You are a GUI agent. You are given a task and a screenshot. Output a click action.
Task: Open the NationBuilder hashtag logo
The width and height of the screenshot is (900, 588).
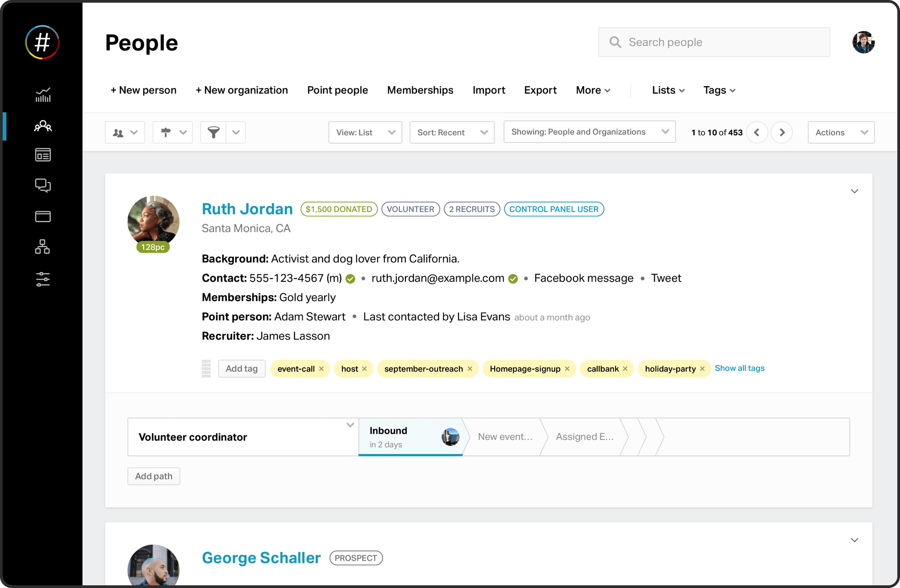tap(42, 42)
